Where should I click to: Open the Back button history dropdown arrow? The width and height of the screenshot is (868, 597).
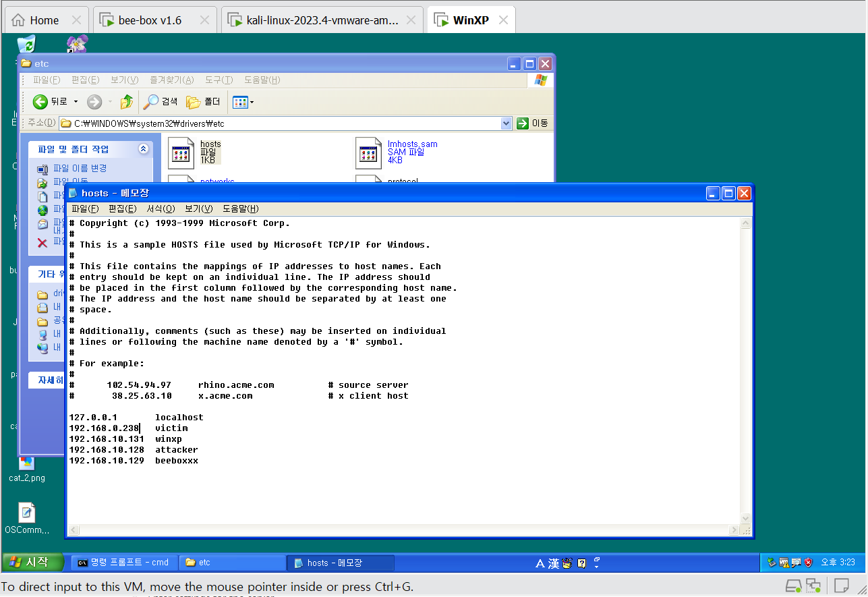pos(76,102)
